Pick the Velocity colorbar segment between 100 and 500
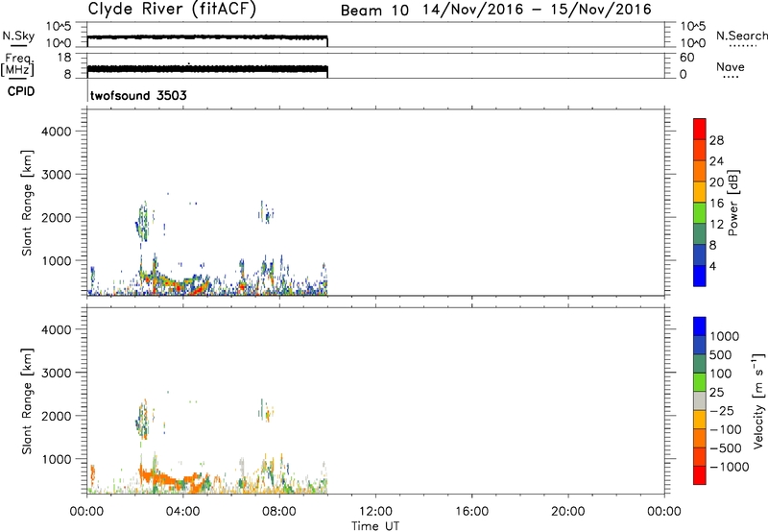The image size is (768, 532). (x=700, y=363)
